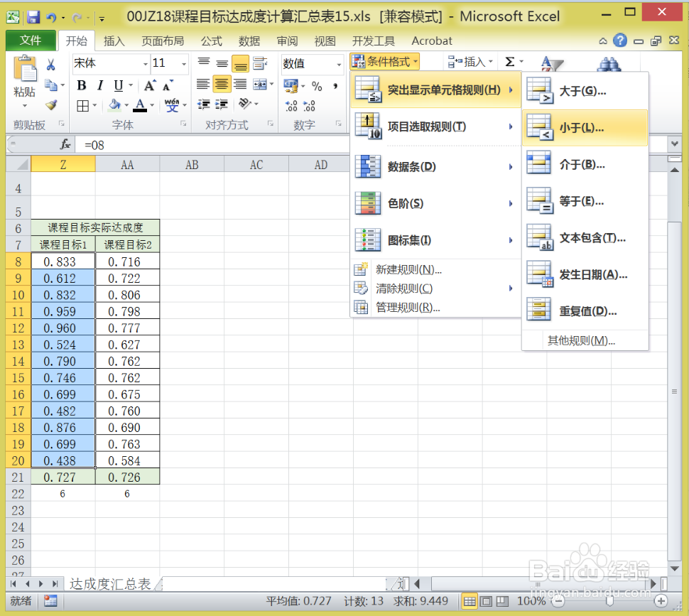The image size is (689, 616).
Task: Toggle Underline formatting
Action: click(118, 85)
